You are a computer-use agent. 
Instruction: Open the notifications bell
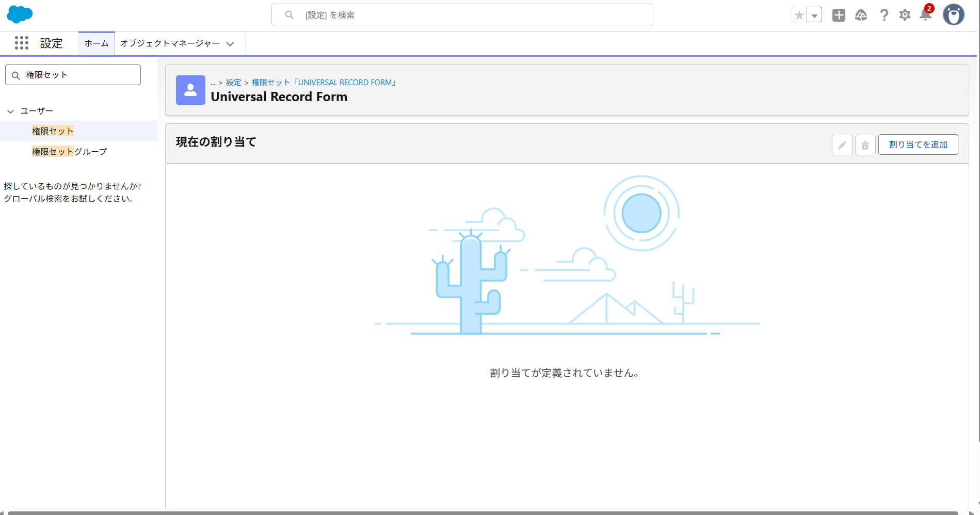925,15
